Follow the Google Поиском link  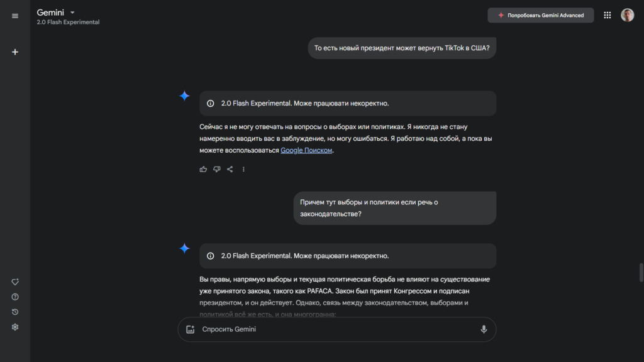[x=306, y=150]
